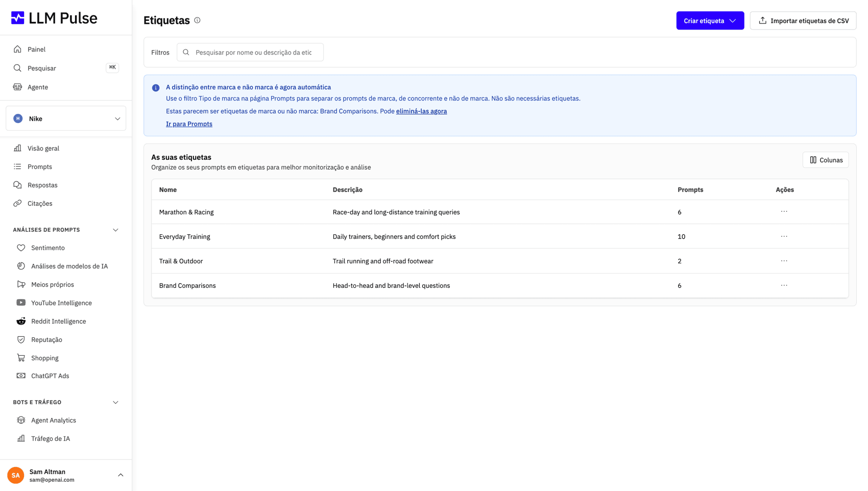Click the LLM Pulse logo icon
868x491 pixels.
click(18, 18)
